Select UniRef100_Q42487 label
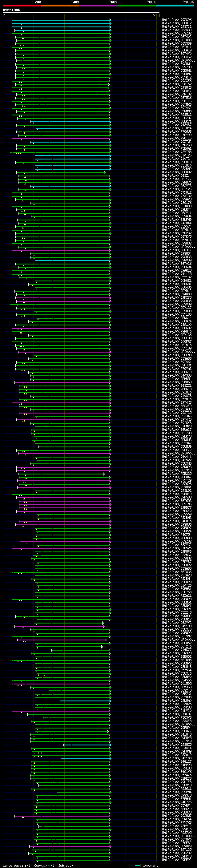Image resolution: width=197 pixels, height=868 pixels. click(177, 125)
